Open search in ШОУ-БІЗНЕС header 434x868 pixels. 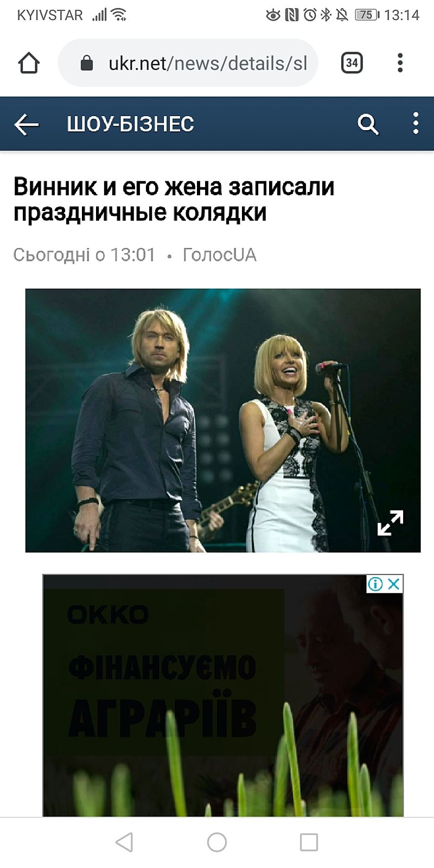pyautogui.click(x=368, y=124)
